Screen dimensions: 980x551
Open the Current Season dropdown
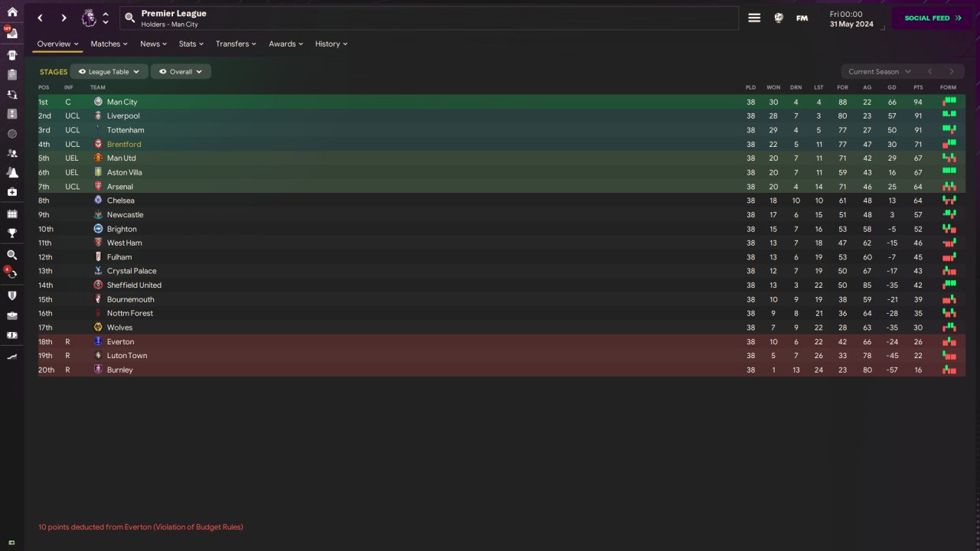[x=879, y=71]
